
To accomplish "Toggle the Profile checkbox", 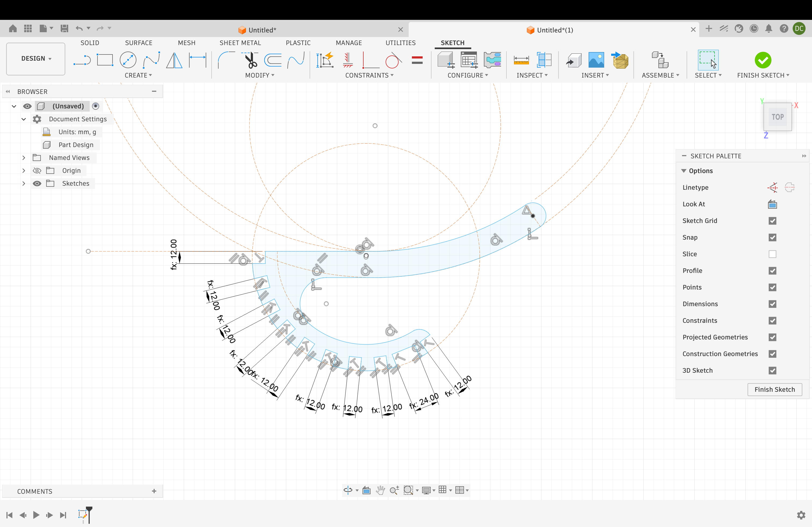I will (773, 271).
